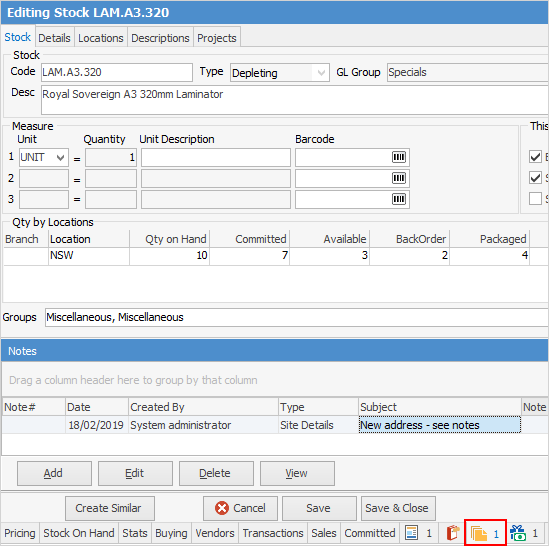Image resolution: width=549 pixels, height=546 pixels.
Task: Open the Vendors bottom tab
Action: (215, 533)
